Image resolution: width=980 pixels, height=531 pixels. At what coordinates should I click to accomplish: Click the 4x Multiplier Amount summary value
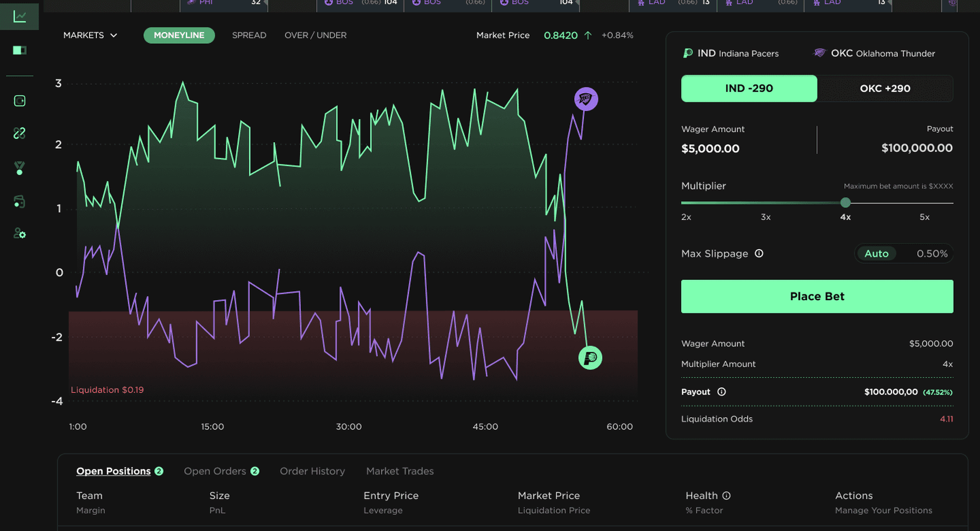tap(947, 364)
